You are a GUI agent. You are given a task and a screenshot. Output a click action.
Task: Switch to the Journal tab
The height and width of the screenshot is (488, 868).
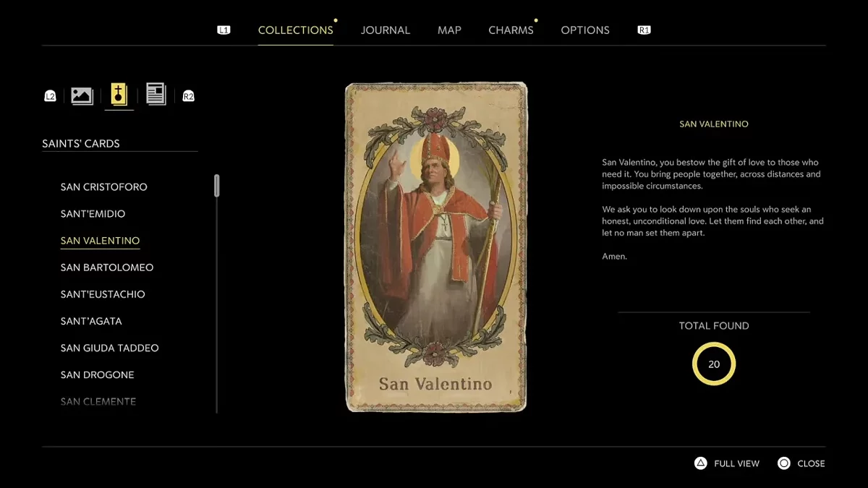pyautogui.click(x=385, y=30)
